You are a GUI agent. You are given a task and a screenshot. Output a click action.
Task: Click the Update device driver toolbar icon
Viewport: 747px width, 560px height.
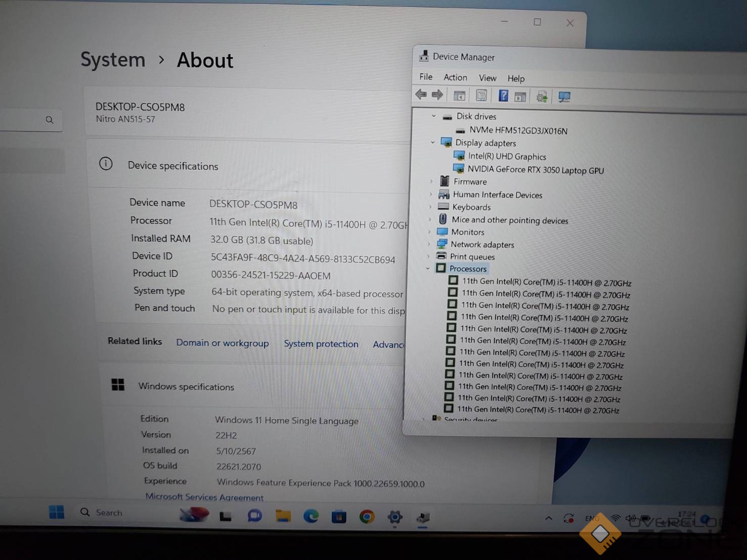click(542, 97)
